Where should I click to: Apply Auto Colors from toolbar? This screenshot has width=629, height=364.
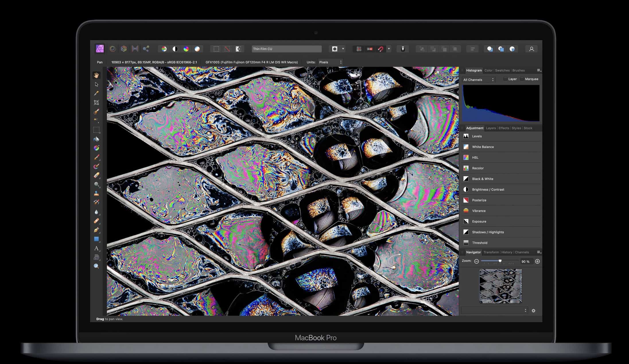tap(186, 49)
